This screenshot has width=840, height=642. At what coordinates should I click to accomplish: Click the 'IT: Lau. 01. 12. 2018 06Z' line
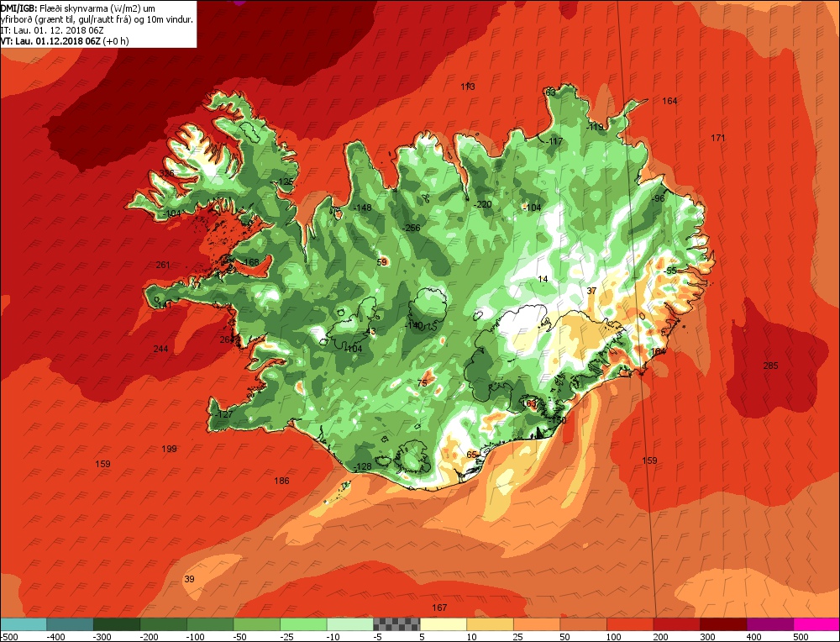click(52, 30)
